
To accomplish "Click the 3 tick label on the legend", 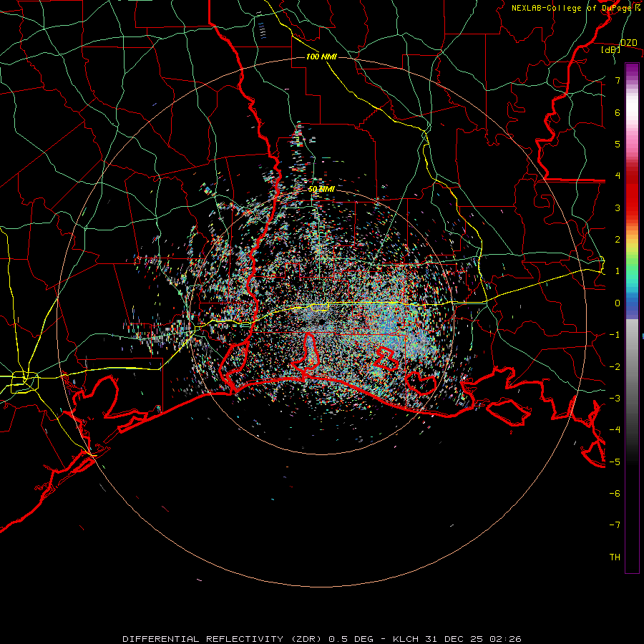I will click(618, 208).
